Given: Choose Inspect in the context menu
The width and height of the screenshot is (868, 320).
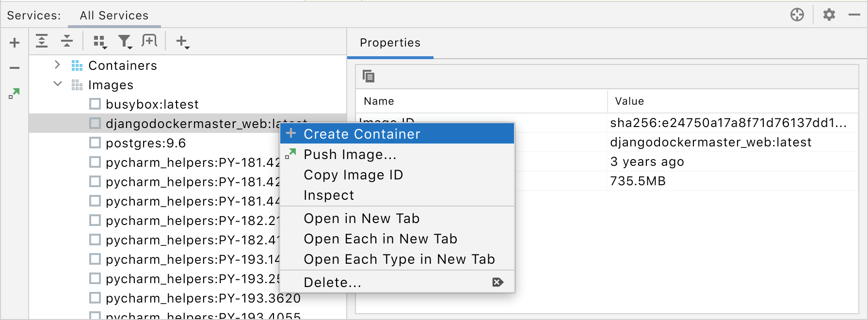Looking at the screenshot, I should (329, 195).
